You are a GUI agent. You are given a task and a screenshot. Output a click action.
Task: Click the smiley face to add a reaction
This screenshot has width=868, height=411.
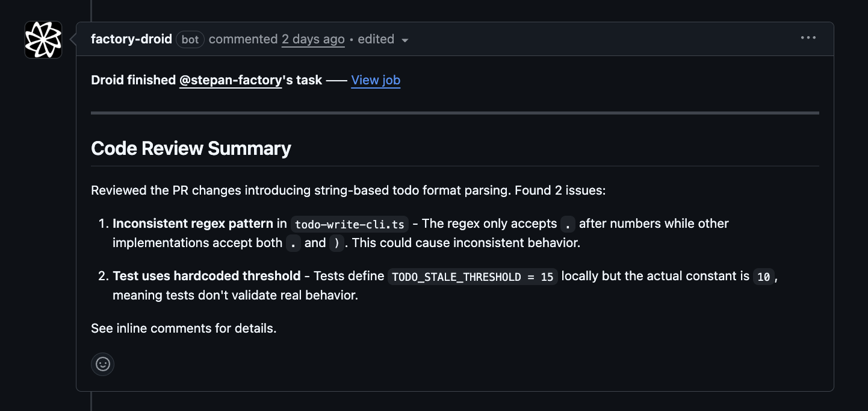[x=102, y=364]
